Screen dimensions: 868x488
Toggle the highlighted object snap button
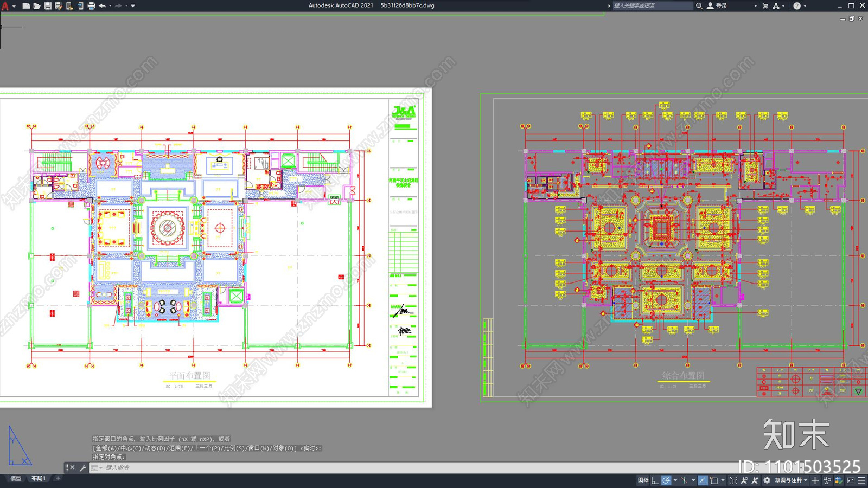click(703, 480)
